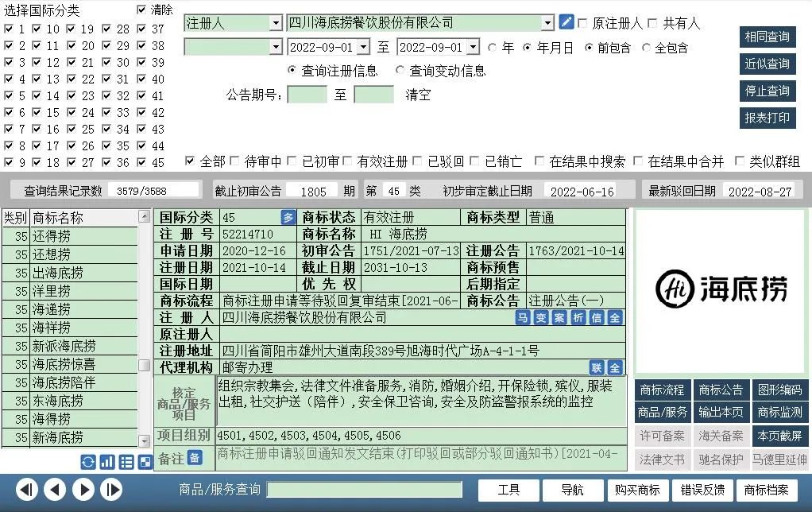Click the 输出本页 button
The height and width of the screenshot is (512, 812).
pos(721,413)
